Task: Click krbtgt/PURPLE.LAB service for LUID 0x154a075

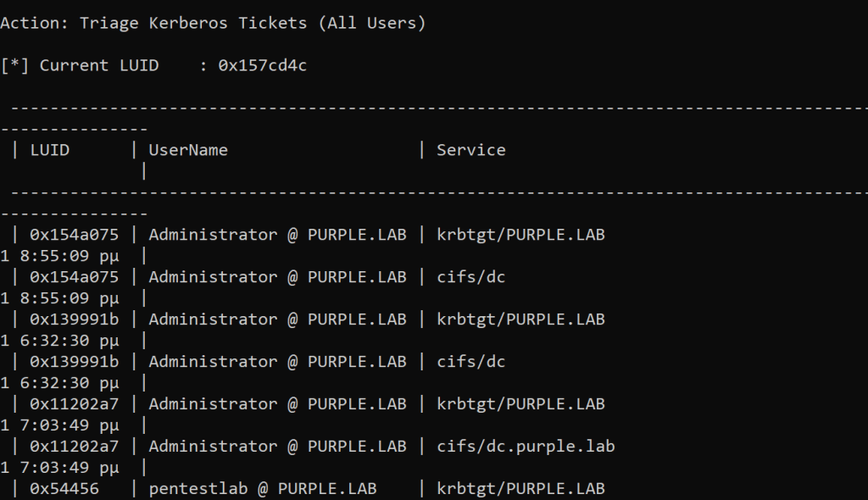Action: click(x=520, y=235)
